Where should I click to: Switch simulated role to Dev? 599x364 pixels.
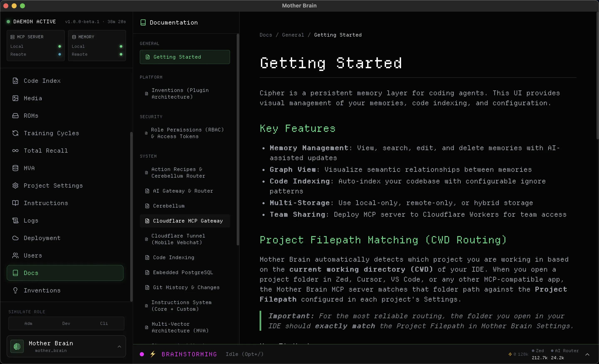[x=66, y=323]
